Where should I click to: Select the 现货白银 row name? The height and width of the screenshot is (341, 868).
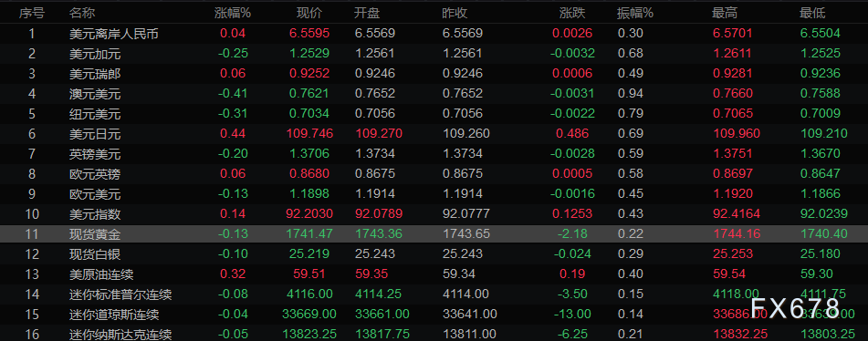pyautogui.click(x=95, y=254)
